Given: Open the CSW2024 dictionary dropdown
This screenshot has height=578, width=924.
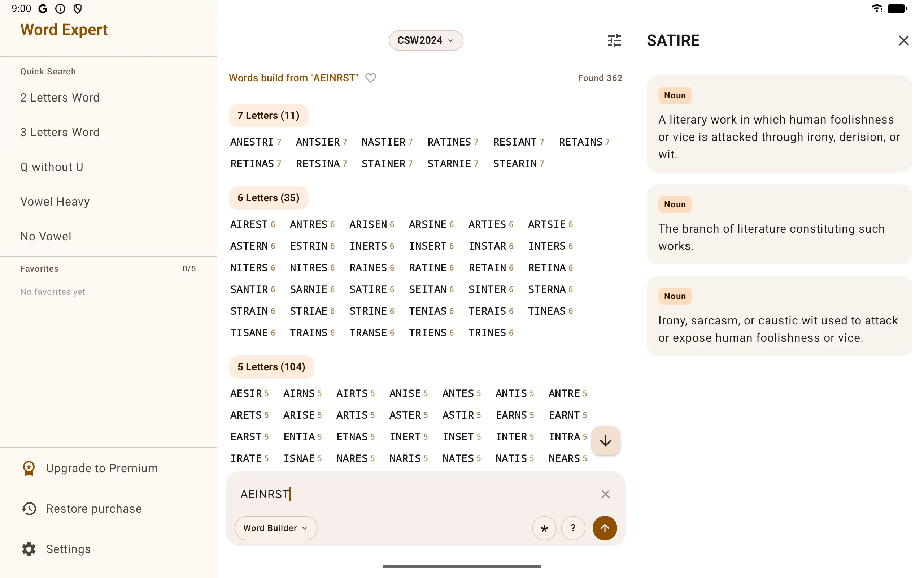Looking at the screenshot, I should (426, 40).
